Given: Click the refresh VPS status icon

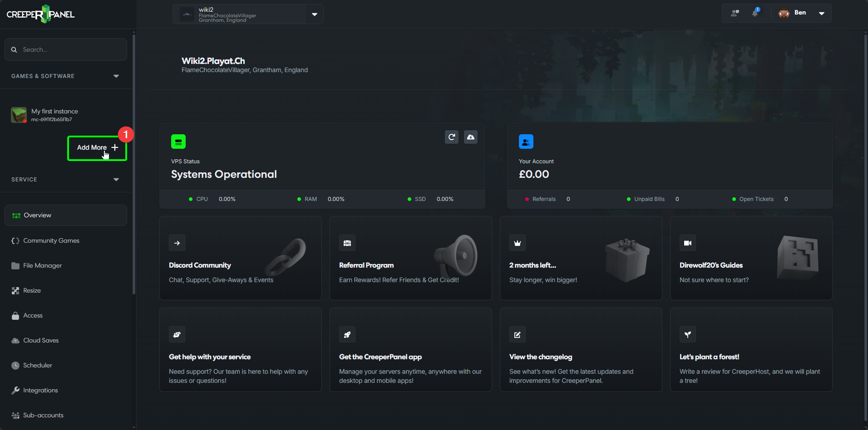Looking at the screenshot, I should (452, 137).
